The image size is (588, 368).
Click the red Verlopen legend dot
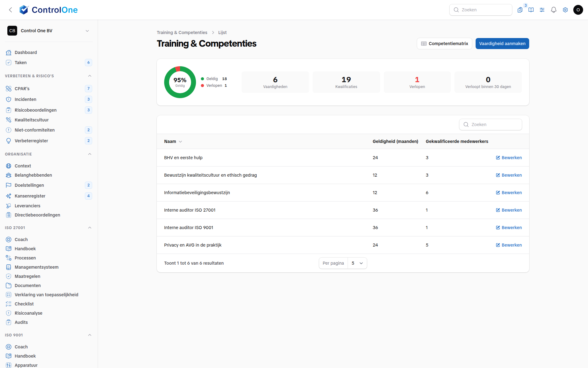(202, 86)
